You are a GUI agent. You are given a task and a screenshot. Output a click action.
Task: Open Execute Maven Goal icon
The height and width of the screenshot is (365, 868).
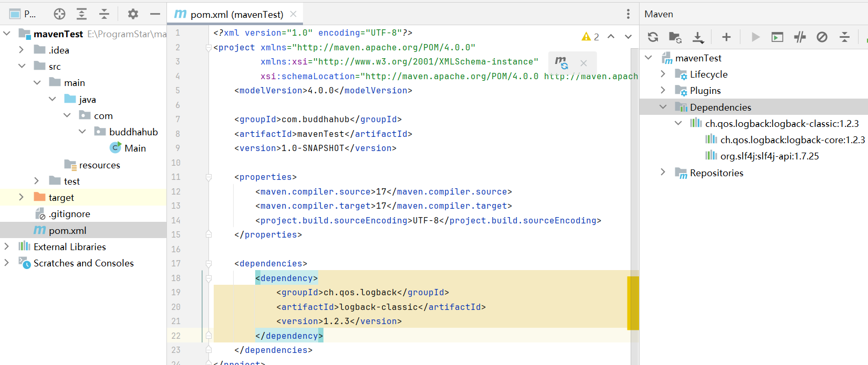(777, 37)
